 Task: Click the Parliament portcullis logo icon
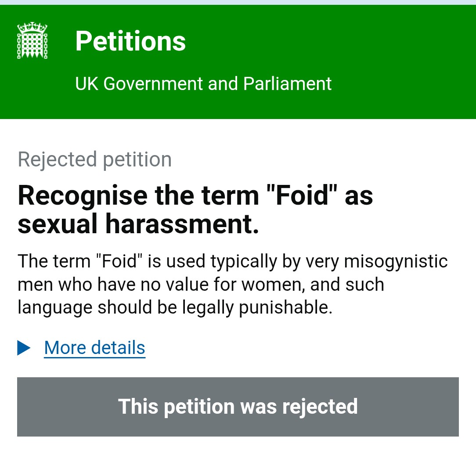click(x=32, y=40)
